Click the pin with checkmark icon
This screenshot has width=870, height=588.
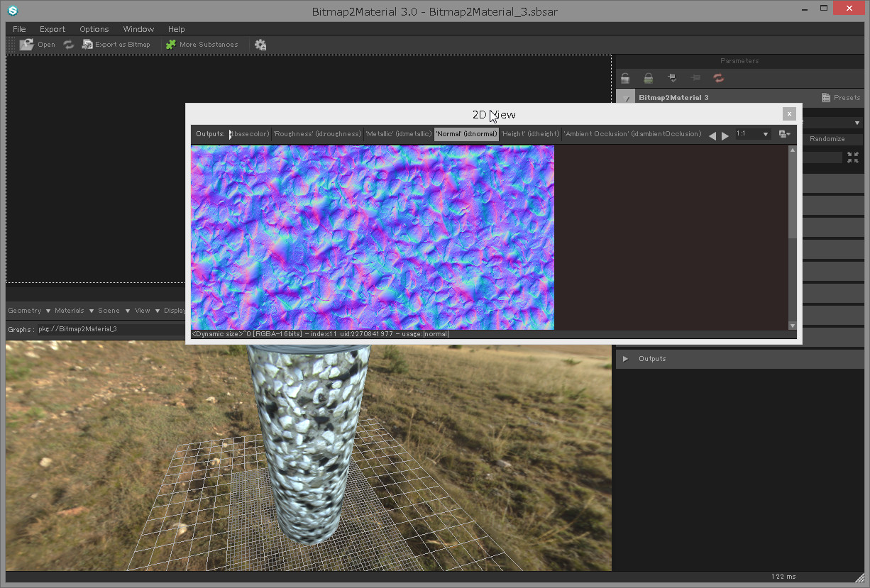(672, 78)
